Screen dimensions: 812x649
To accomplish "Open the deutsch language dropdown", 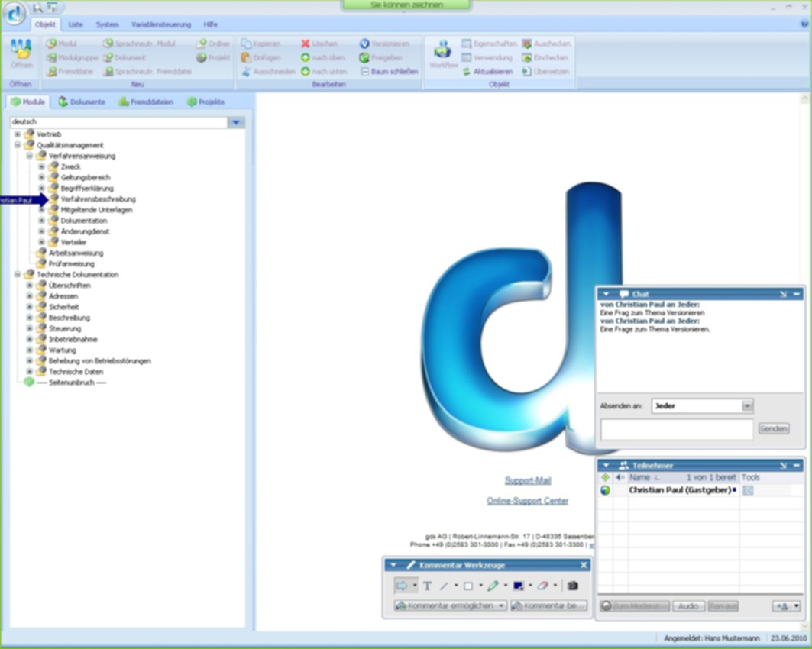I will point(236,122).
